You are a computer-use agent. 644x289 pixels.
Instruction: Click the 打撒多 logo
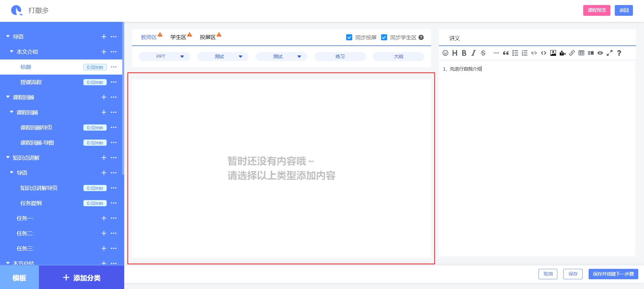tap(16, 10)
